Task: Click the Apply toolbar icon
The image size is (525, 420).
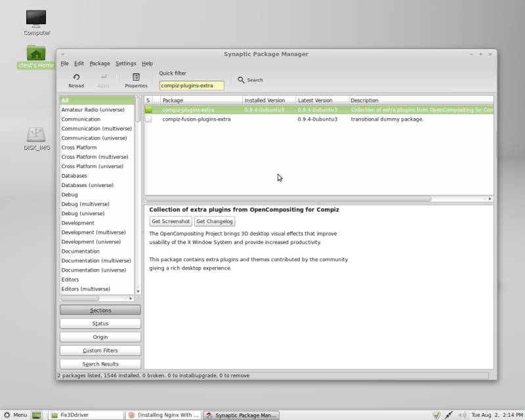Action: tap(104, 77)
